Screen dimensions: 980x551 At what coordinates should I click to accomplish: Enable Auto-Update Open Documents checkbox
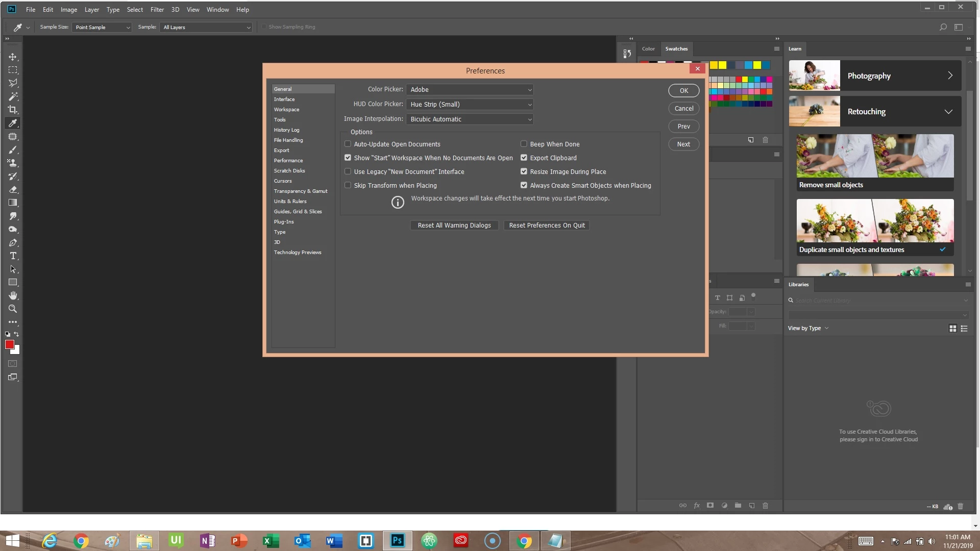[348, 144]
